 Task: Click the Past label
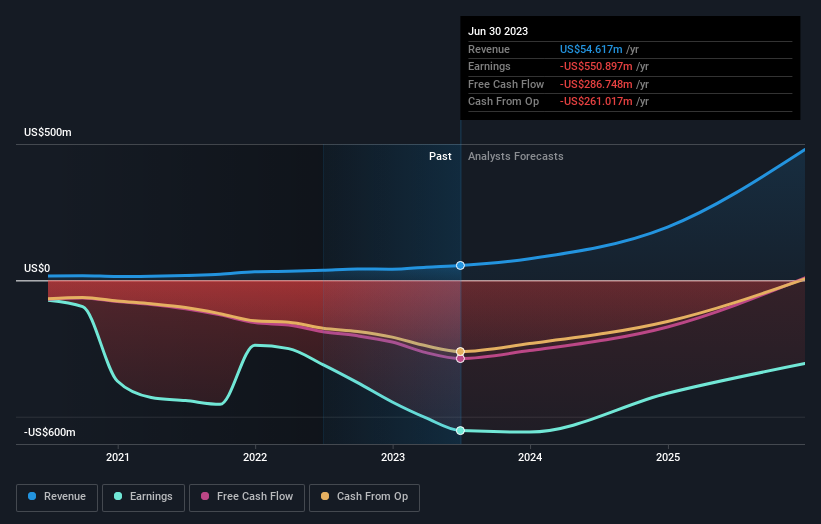440,156
